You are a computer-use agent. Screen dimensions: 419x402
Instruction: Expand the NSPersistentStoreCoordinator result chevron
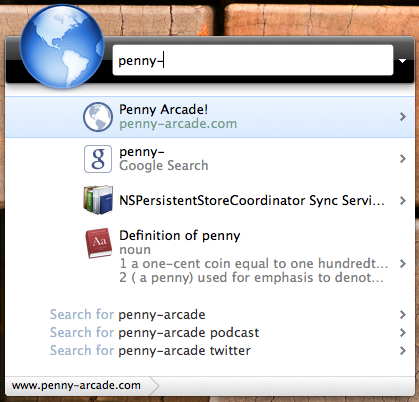403,201
